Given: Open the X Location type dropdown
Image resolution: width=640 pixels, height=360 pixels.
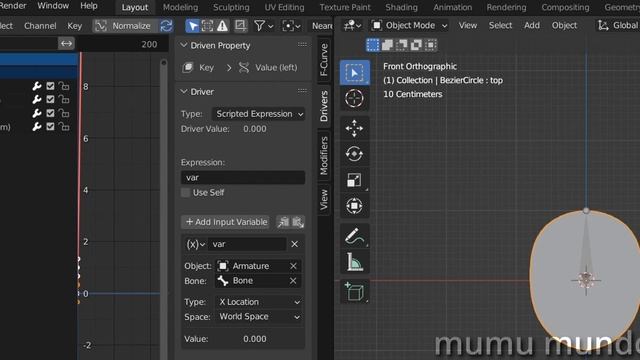Looking at the screenshot, I should (258, 302).
